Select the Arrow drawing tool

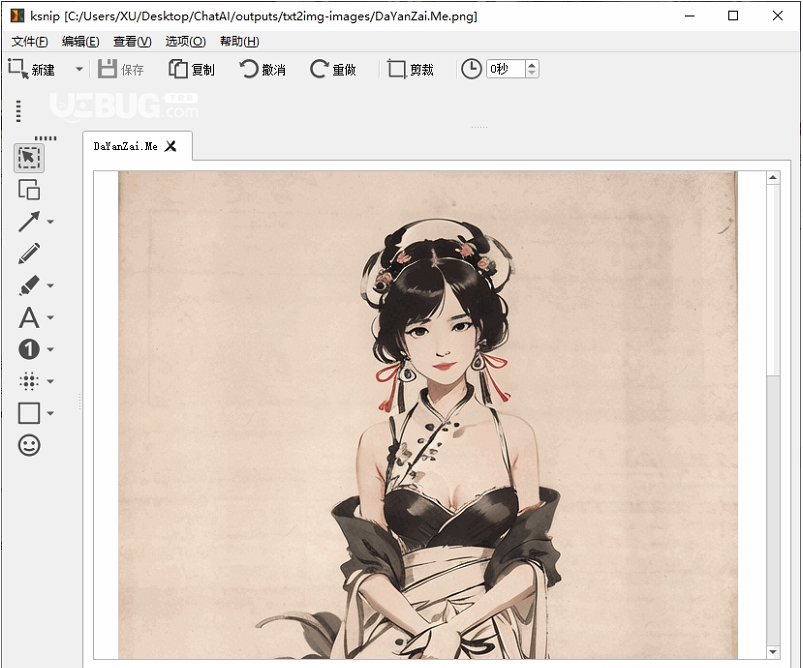29,222
